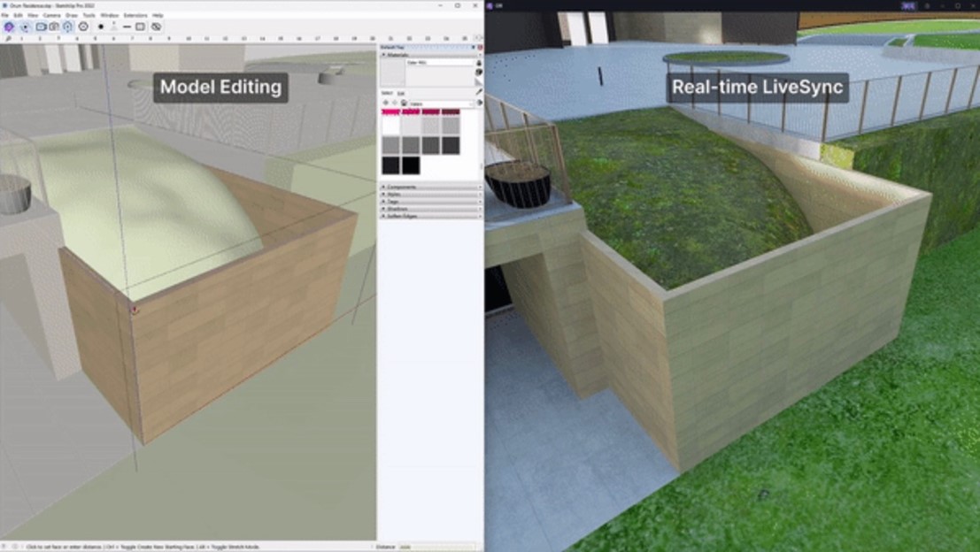Open the Extensions menu
This screenshot has height=552, width=980.
135,15
